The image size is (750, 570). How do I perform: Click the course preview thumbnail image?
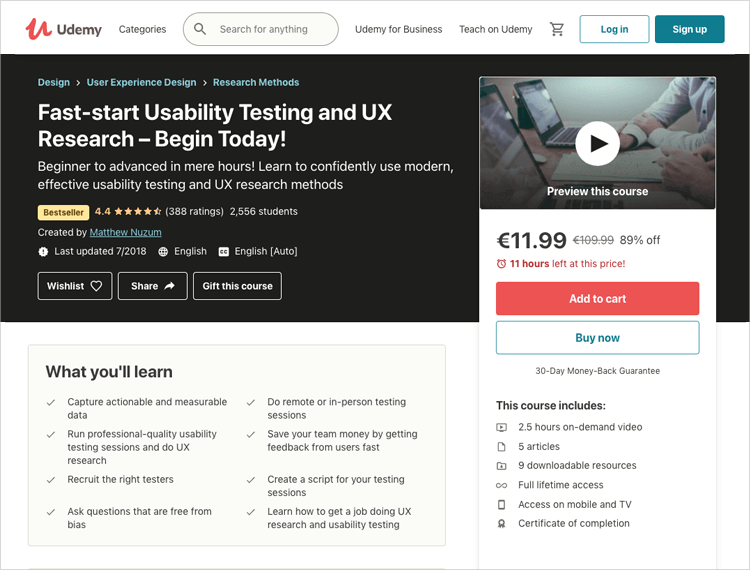click(597, 143)
